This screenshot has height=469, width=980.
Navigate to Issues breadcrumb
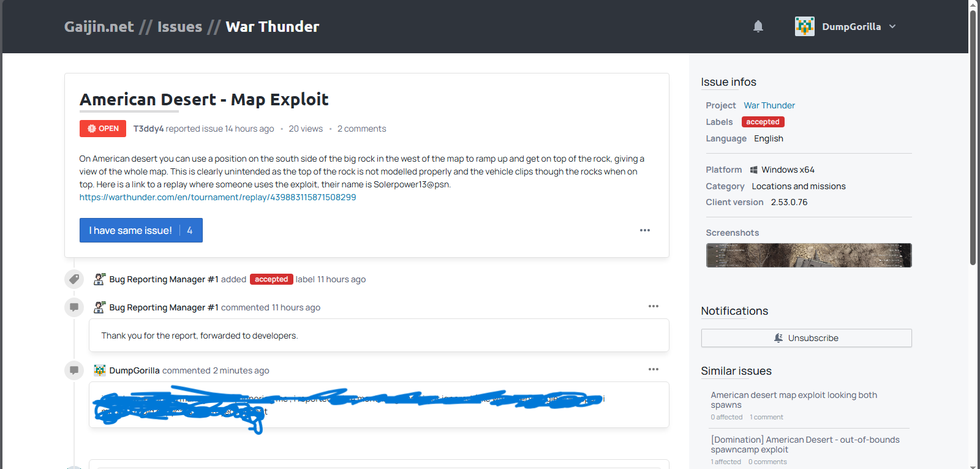tap(179, 27)
